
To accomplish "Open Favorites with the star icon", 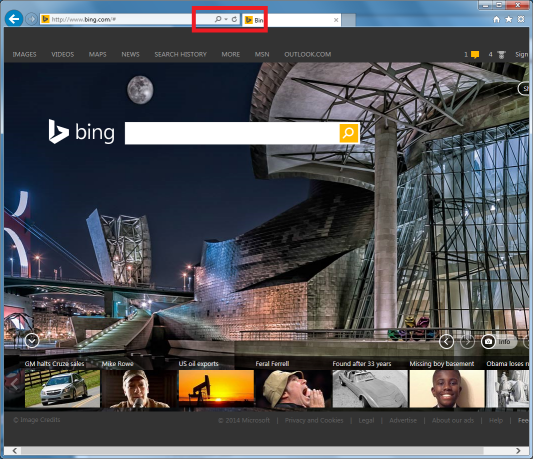I will point(509,19).
